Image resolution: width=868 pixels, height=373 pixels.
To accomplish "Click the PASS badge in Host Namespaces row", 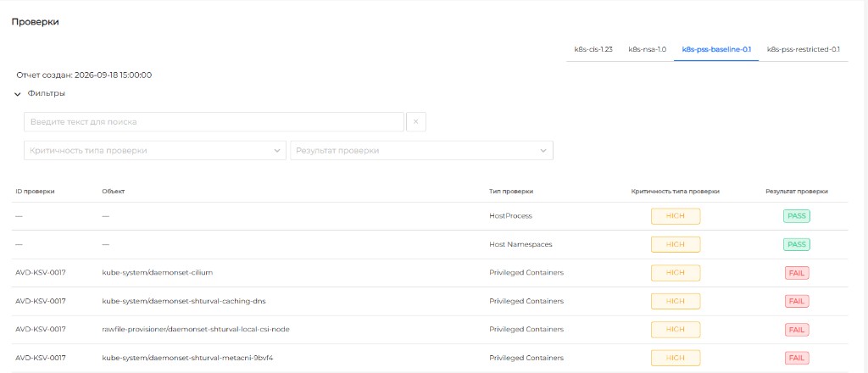I will pyautogui.click(x=797, y=245).
